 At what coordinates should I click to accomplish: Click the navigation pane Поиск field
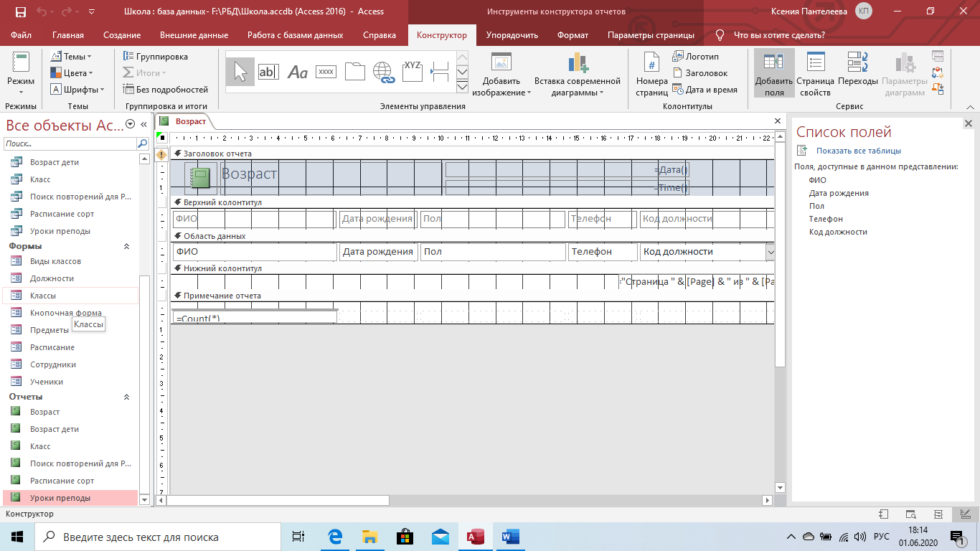tap(70, 143)
